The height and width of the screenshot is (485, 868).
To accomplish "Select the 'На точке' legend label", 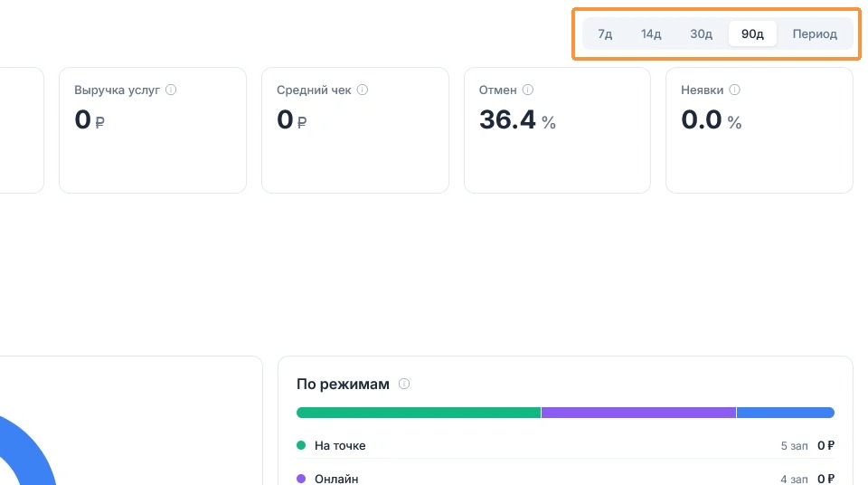I will [x=340, y=446].
